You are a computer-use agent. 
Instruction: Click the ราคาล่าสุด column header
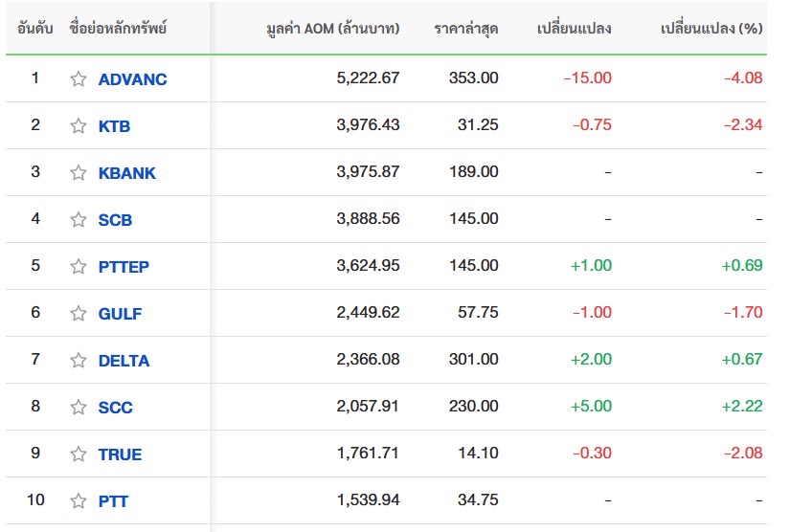coord(465,28)
